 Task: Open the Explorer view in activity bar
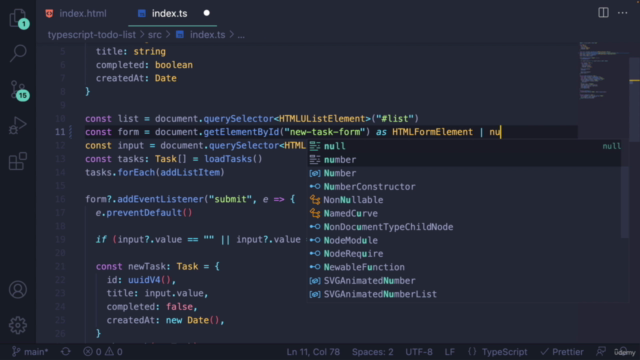pos(18,19)
